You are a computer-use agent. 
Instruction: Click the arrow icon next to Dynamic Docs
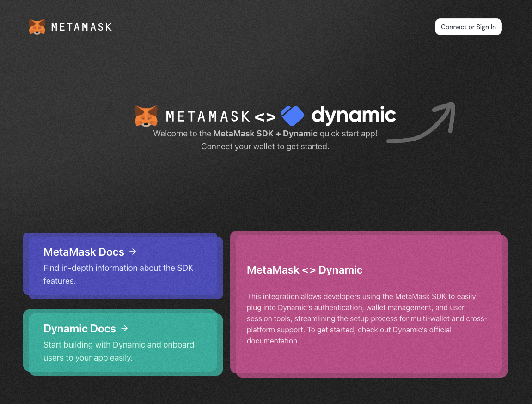(x=124, y=328)
